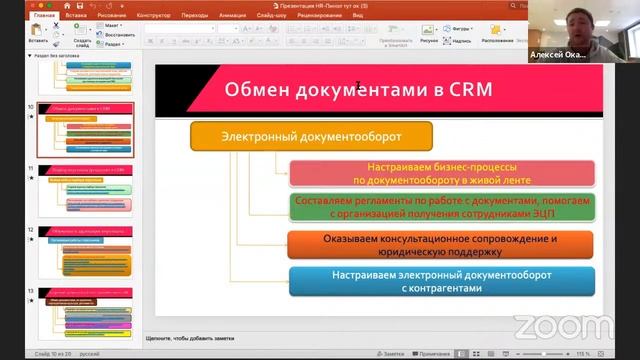Open the Вставить paste dropdown arrow
This screenshot has width=640, height=360.
pyautogui.click(x=46, y=29)
